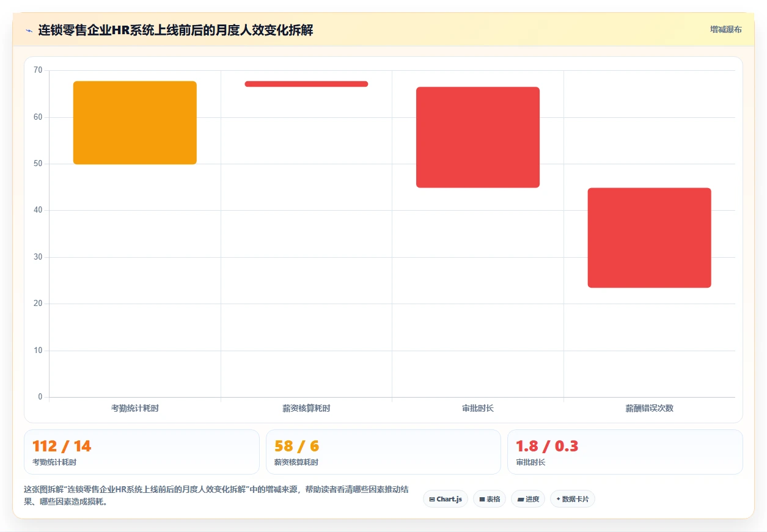767x532 pixels.
Task: Click the red 薪酬错误次数 bar
Action: (650, 238)
